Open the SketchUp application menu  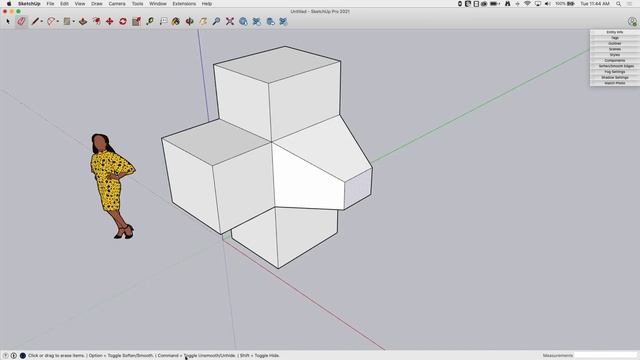coord(29,4)
